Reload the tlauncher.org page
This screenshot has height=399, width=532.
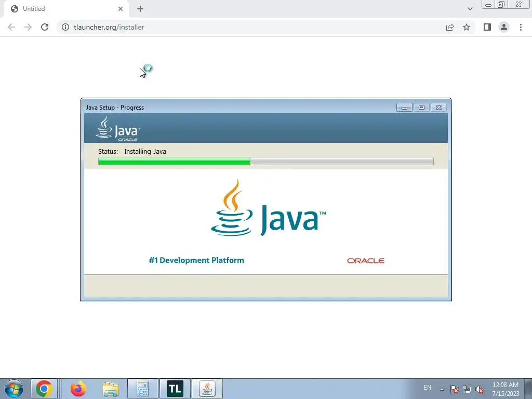pos(45,27)
